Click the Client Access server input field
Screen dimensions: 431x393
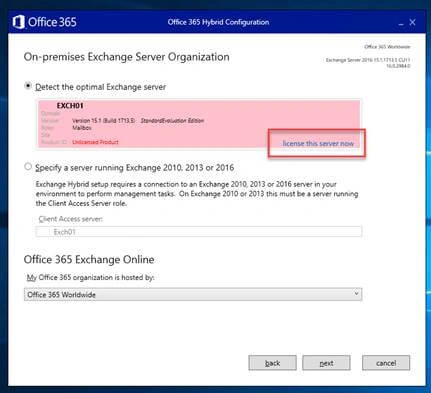coord(199,232)
